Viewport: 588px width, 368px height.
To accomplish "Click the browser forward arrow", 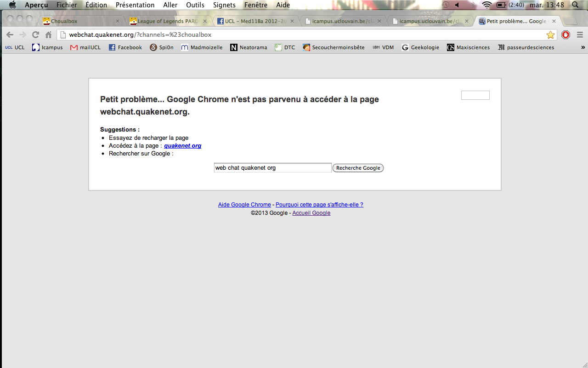I will coord(23,35).
